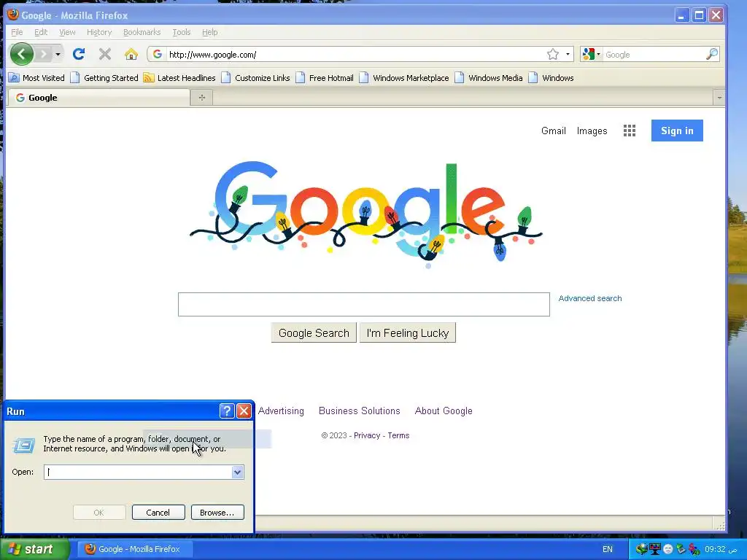Expand the Open field dropdown in Run dialog
Image resolution: width=747 pixels, height=560 pixels.
(x=237, y=472)
